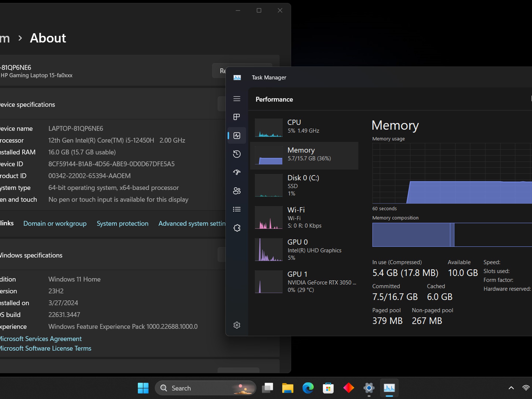
Task: Select GPU 0 Intel UHD Graphics item
Action: (x=304, y=250)
